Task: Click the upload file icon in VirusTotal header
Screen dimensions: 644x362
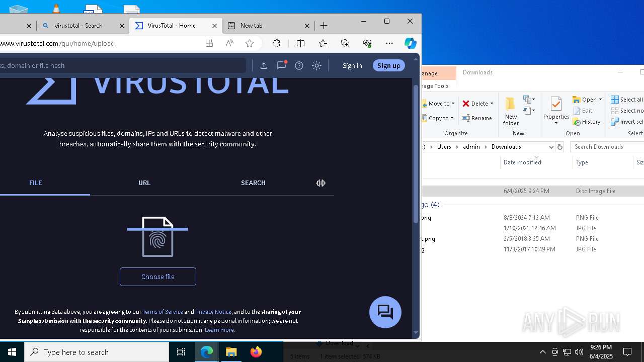Action: coord(264,65)
